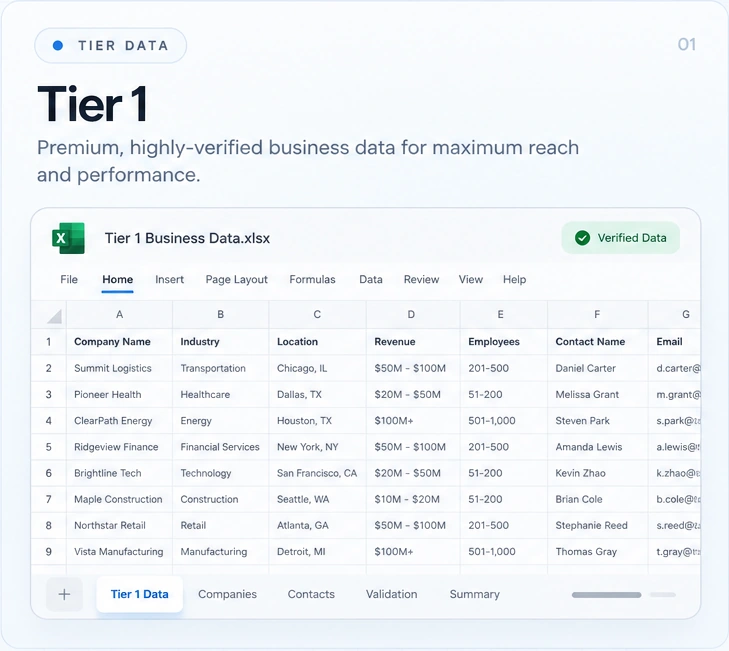Select the ClearPath Energy cell
This screenshot has width=729, height=651.
(119, 421)
